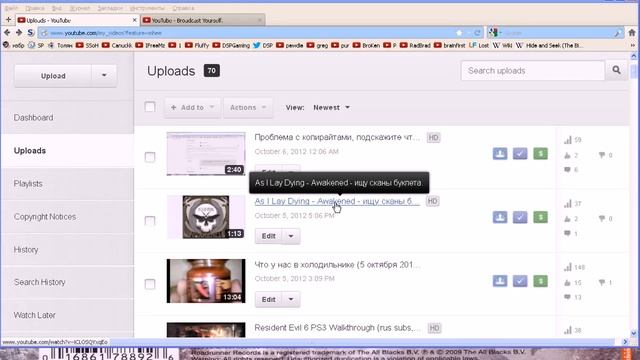Image resolution: width=640 pixels, height=360 pixels.
Task: Click likes thumbs-up icon for As I Lay Dying
Action: (567, 219)
